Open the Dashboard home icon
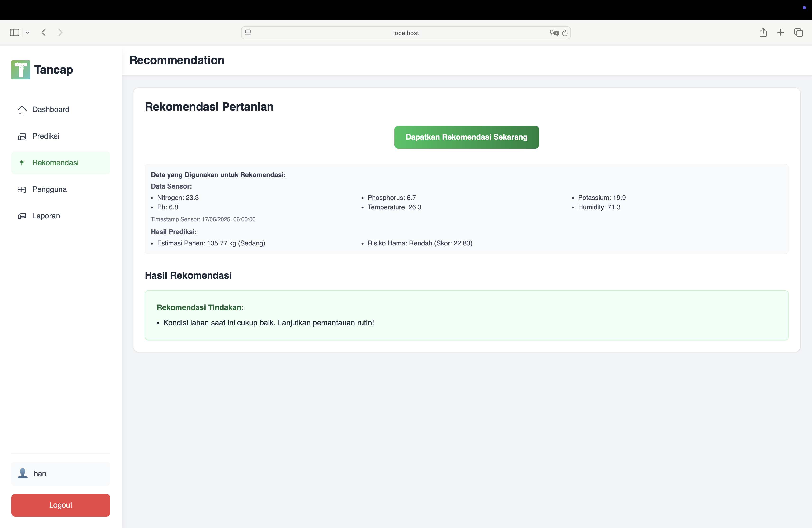 coord(22,110)
